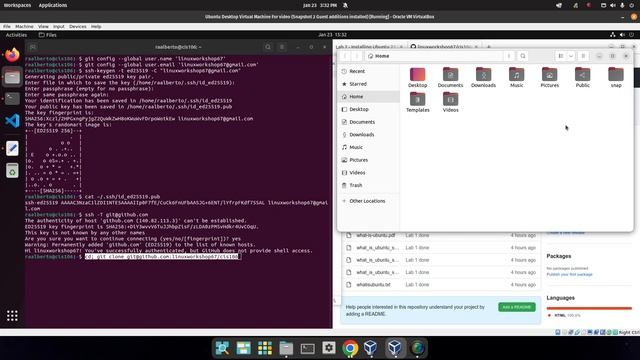Open host Workspaces menu

click(17, 5)
